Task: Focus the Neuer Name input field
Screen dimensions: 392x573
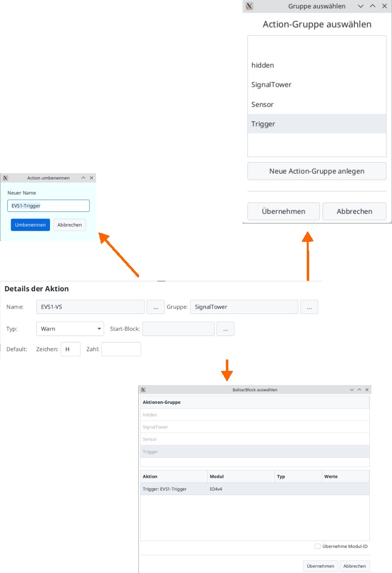Action: pyautogui.click(x=49, y=206)
